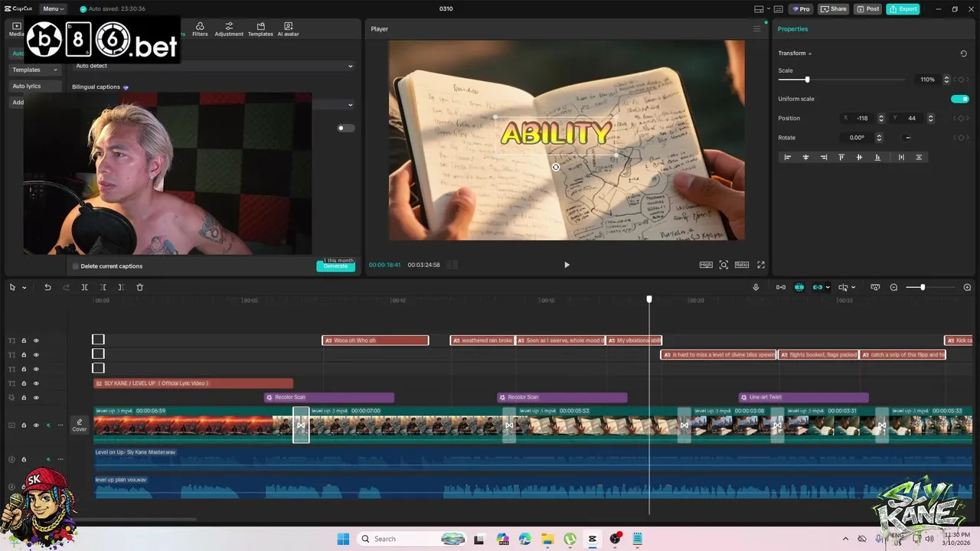Check the Delete current captions checkbox

pos(76,266)
